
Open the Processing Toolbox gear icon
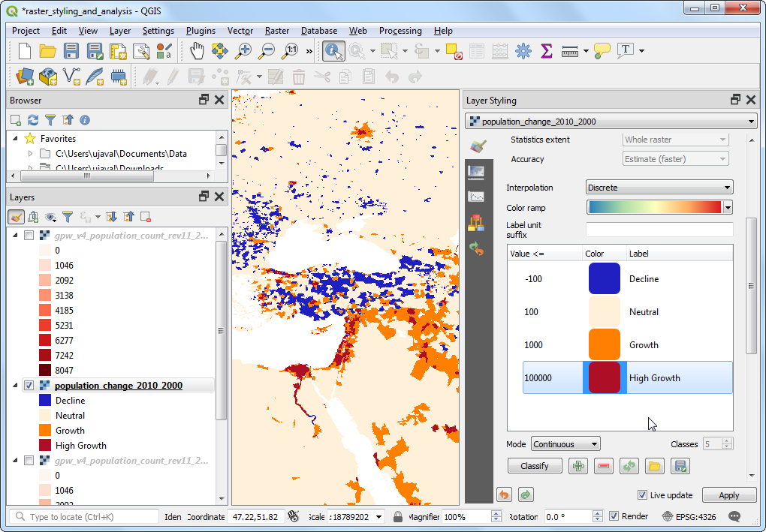(523, 51)
